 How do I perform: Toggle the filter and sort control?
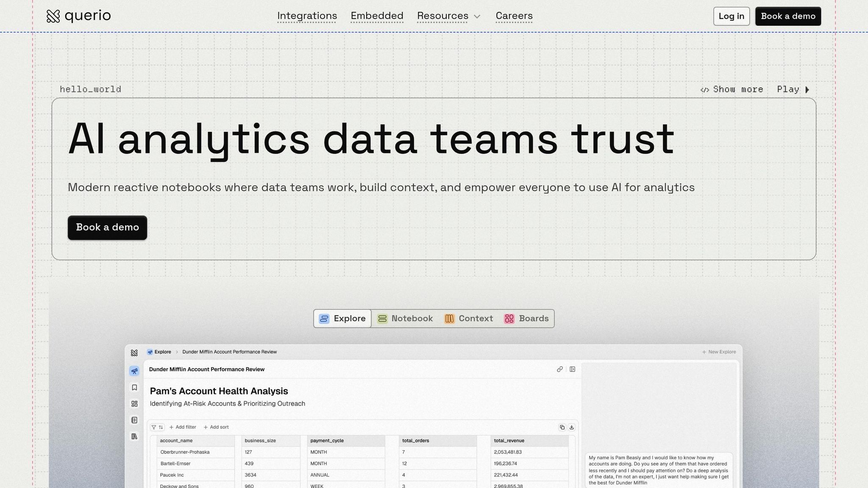point(157,427)
